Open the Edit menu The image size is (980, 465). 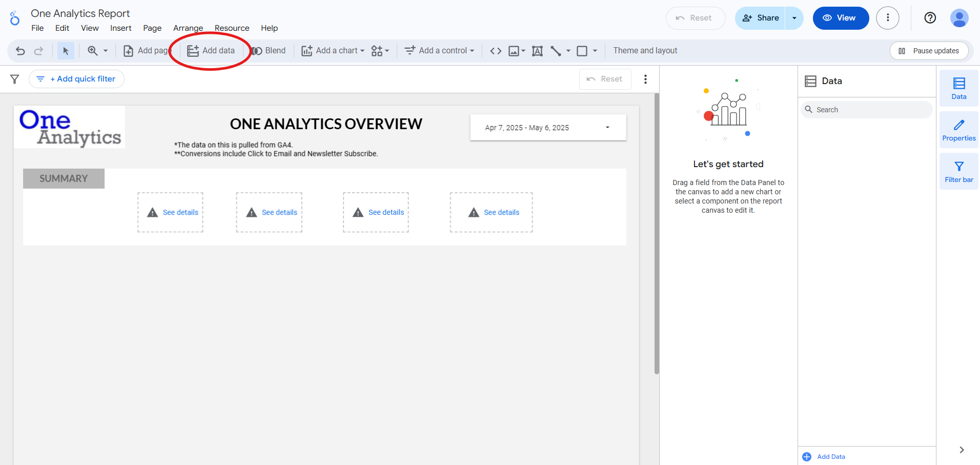62,28
